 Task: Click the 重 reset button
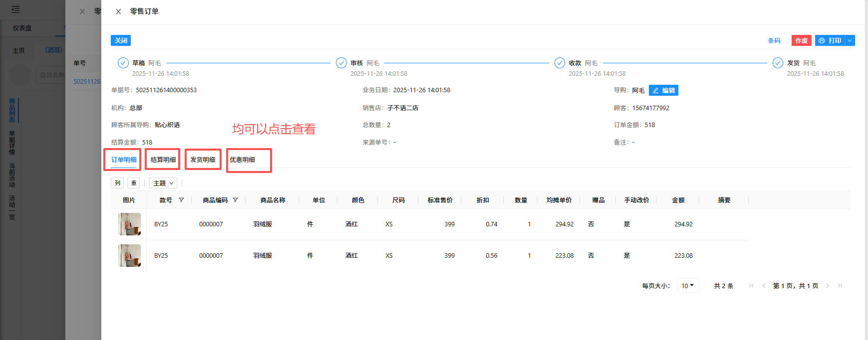point(134,183)
